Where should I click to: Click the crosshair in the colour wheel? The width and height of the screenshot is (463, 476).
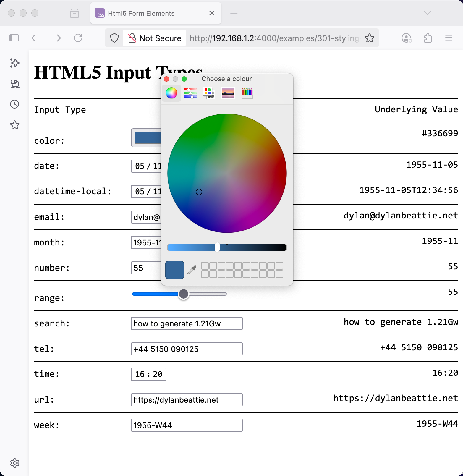(x=199, y=192)
